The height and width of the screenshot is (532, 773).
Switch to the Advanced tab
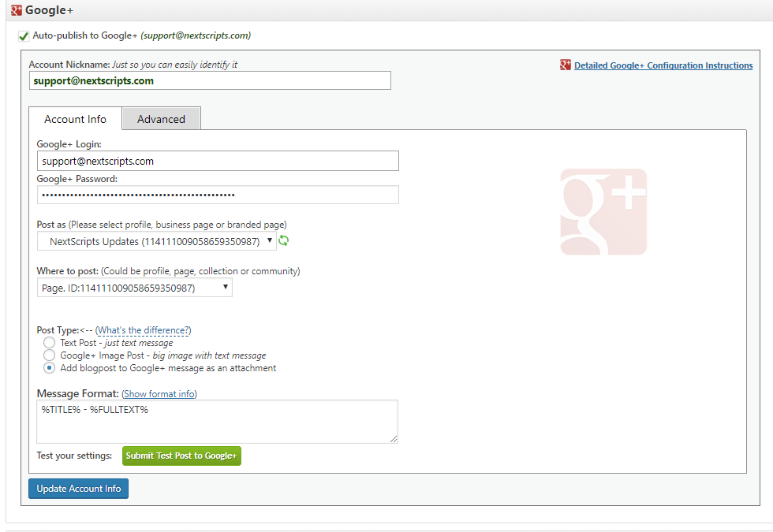[161, 119]
